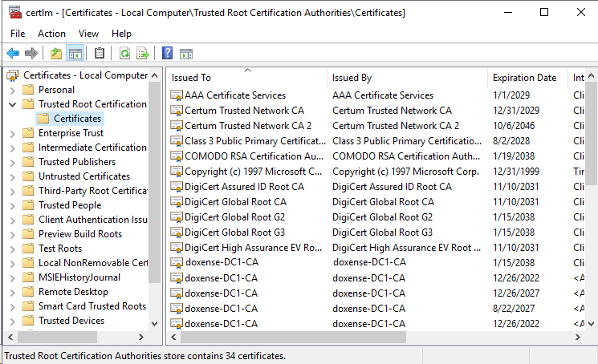Sort by Issued By column header

352,78
